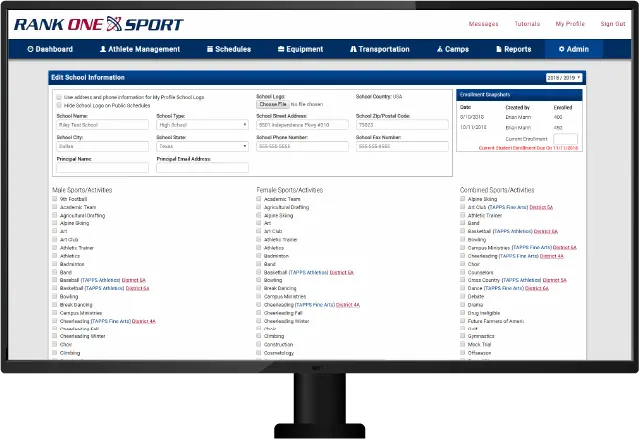Open the 2018/2019 school year selector
Image resolution: width=639 pixels, height=439 pixels.
click(564, 77)
